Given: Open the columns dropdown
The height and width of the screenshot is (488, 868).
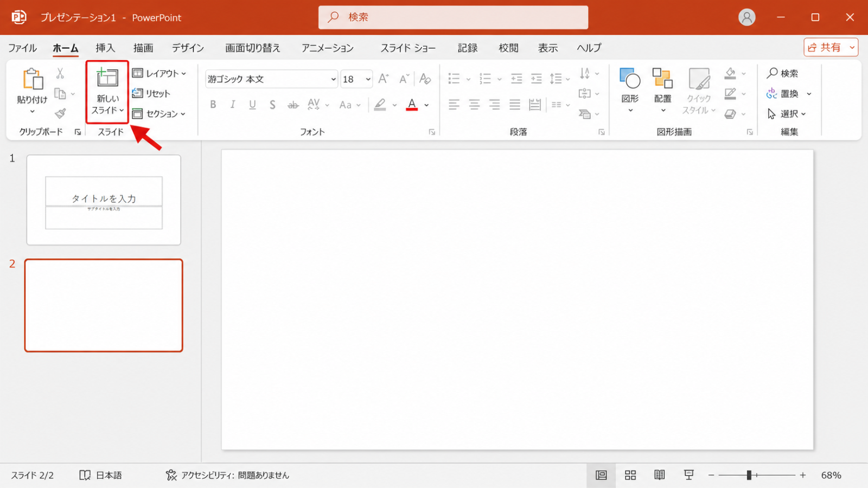Looking at the screenshot, I should (560, 105).
